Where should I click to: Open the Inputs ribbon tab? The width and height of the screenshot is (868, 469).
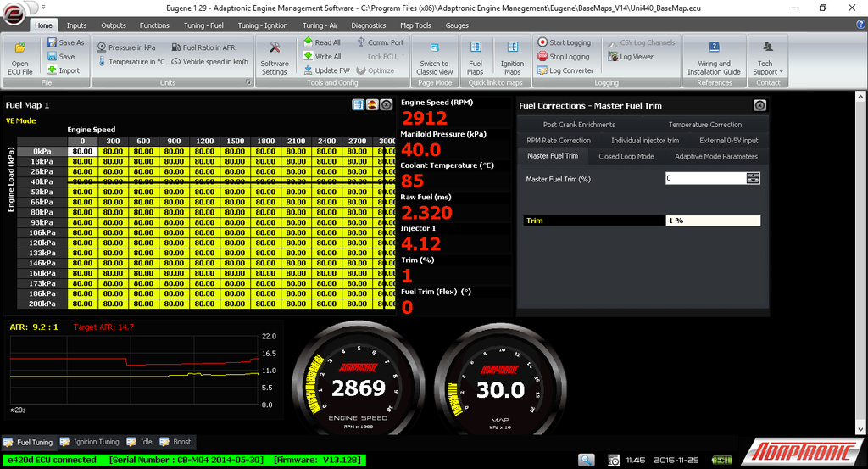coord(76,25)
